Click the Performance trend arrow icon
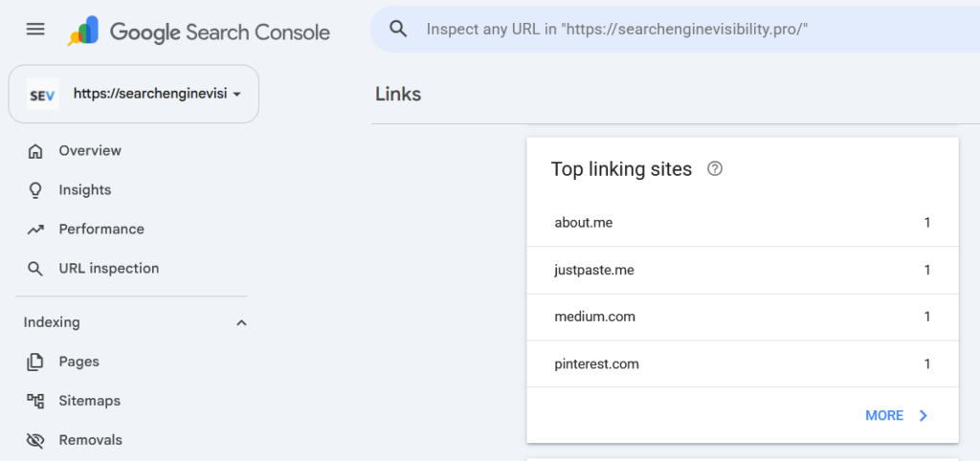Image resolution: width=980 pixels, height=461 pixels. pyautogui.click(x=35, y=230)
